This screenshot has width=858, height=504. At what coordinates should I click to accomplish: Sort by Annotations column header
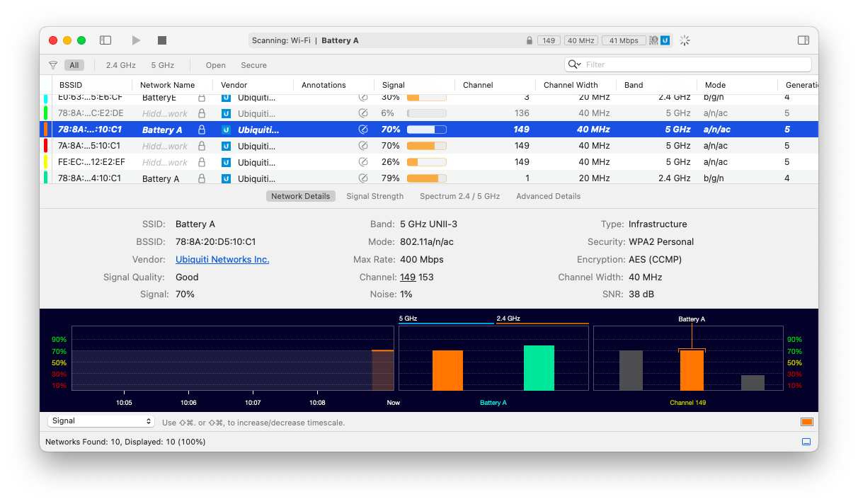point(324,85)
